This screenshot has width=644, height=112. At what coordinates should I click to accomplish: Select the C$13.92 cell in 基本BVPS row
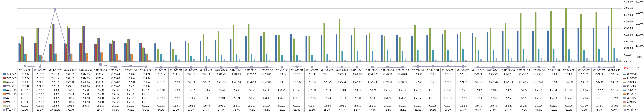pos(25,74)
